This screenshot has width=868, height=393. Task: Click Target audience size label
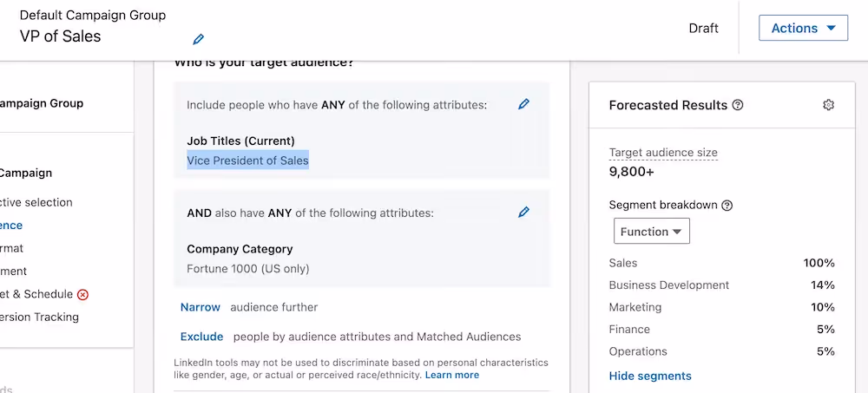tap(663, 153)
